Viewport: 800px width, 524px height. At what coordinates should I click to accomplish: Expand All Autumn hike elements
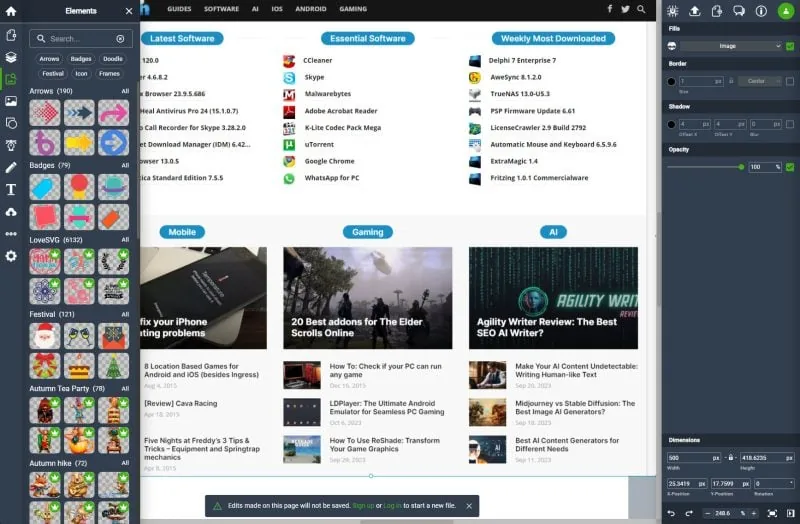click(125, 463)
